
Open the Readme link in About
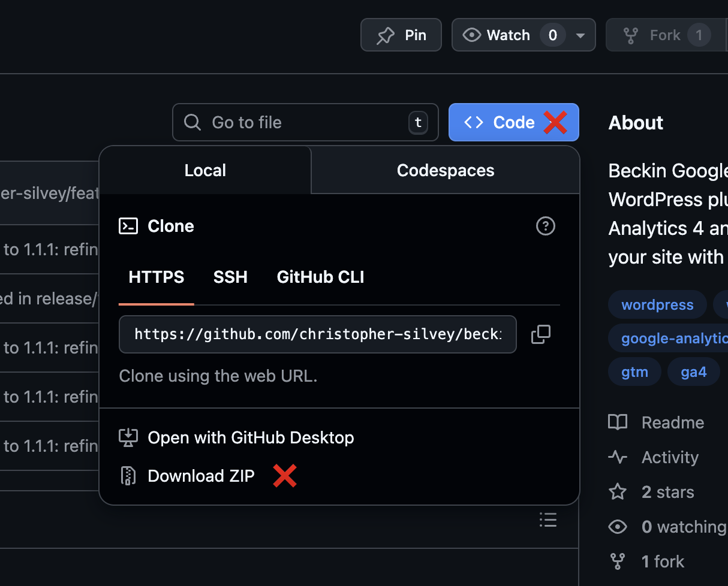coord(672,422)
